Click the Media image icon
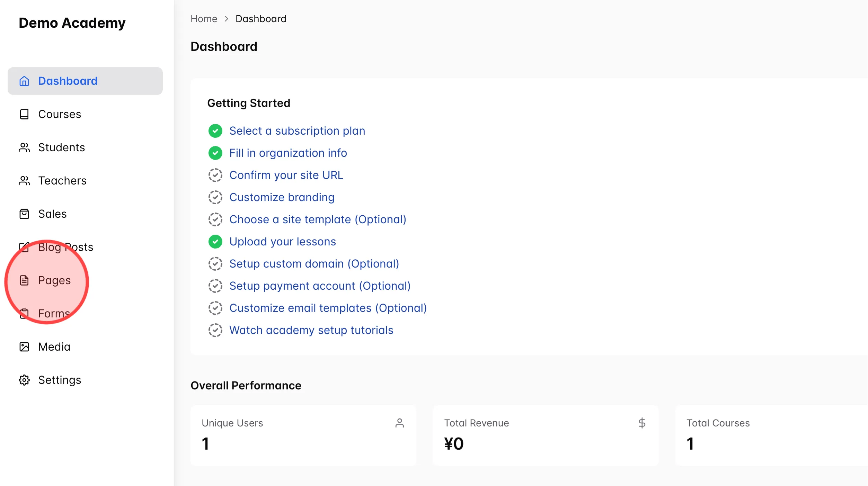Screen dimensions: 868x486 pyautogui.click(x=24, y=347)
